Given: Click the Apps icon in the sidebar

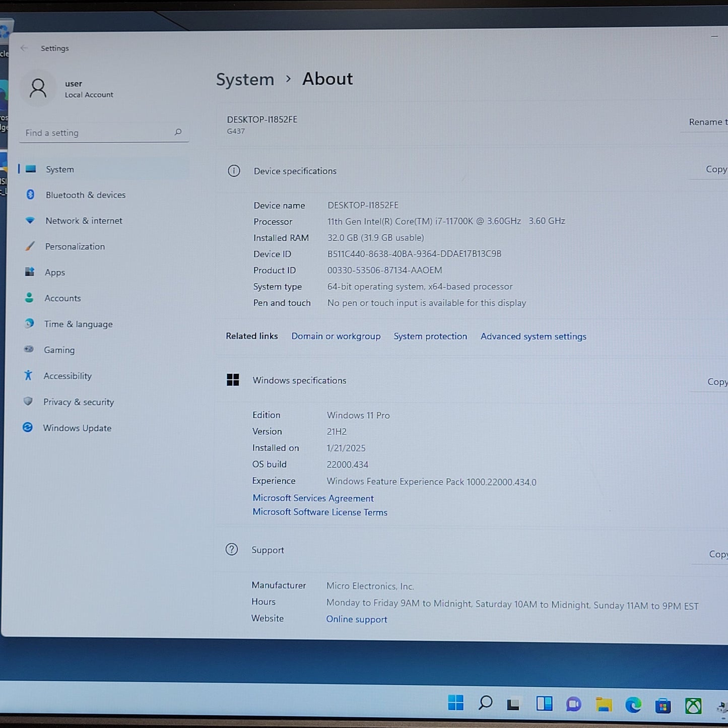Looking at the screenshot, I should click(x=30, y=272).
